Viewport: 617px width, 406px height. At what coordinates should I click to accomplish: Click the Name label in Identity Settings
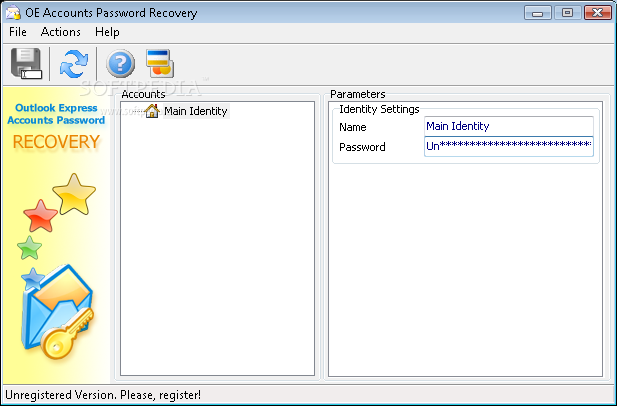[x=353, y=127]
